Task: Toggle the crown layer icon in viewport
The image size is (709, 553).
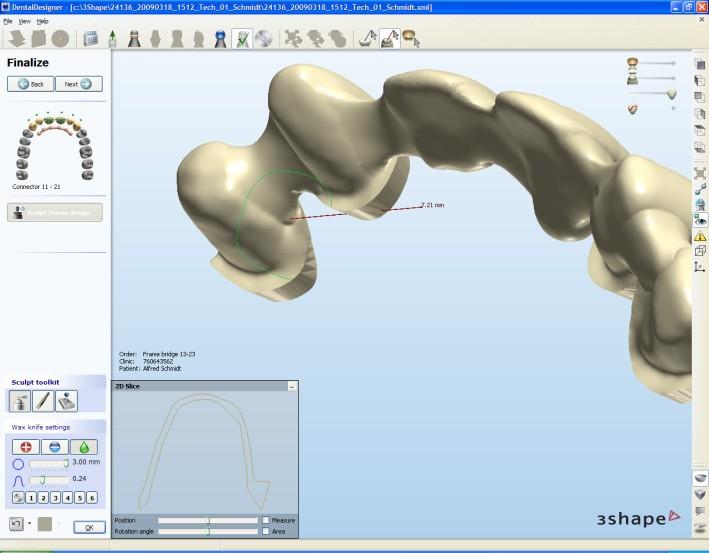Action: click(x=632, y=62)
